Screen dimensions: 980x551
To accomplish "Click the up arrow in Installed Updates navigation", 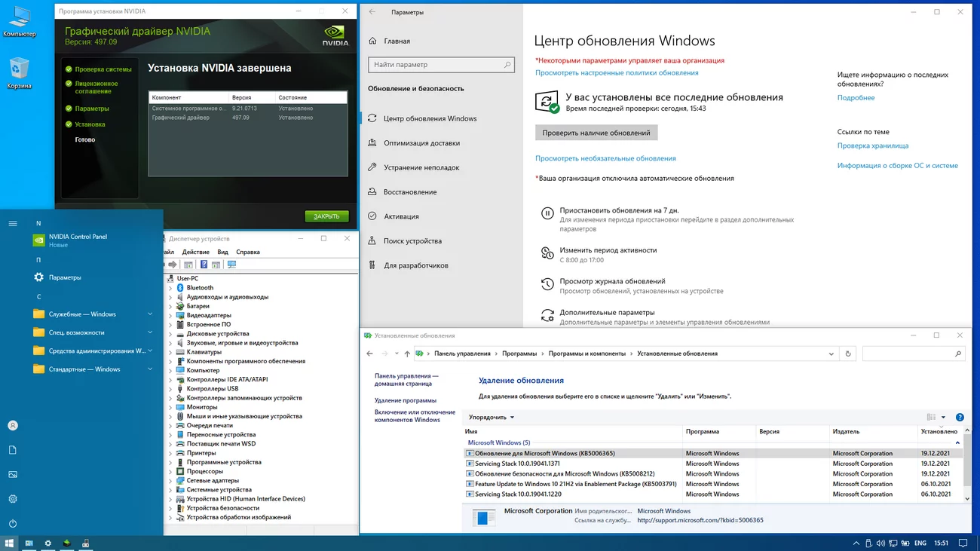I will pos(407,354).
